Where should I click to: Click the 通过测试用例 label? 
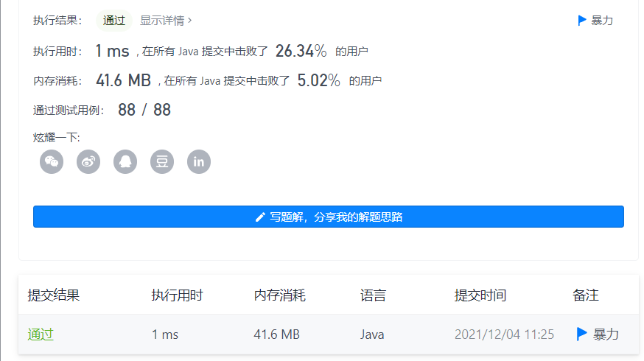[x=69, y=111]
